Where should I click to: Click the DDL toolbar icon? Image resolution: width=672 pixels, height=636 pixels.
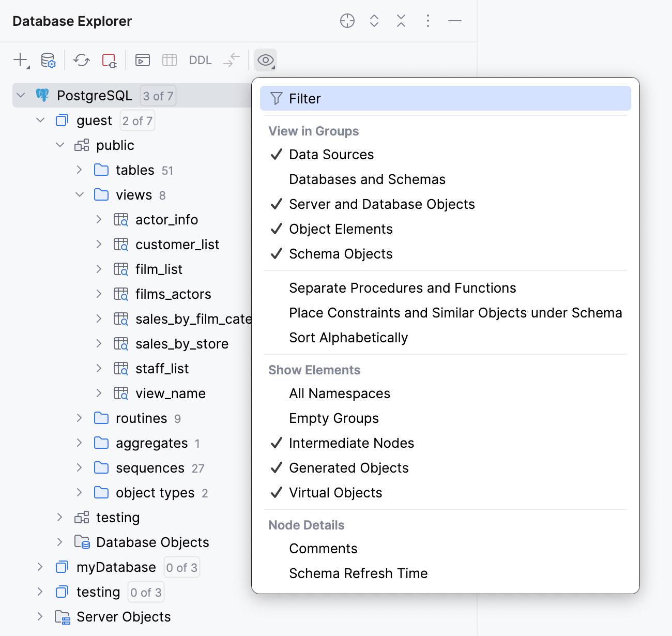pyautogui.click(x=200, y=60)
